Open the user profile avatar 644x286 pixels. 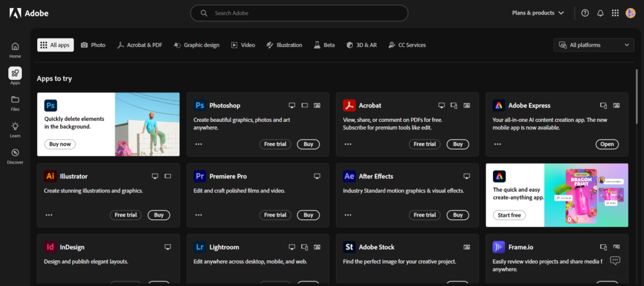tap(630, 13)
